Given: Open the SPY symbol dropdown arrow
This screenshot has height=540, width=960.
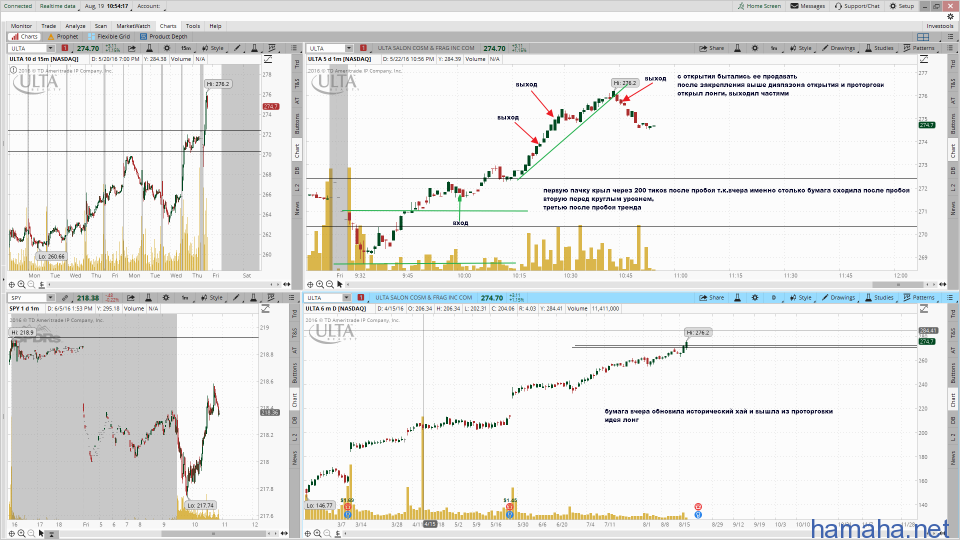Looking at the screenshot, I should 52,297.
